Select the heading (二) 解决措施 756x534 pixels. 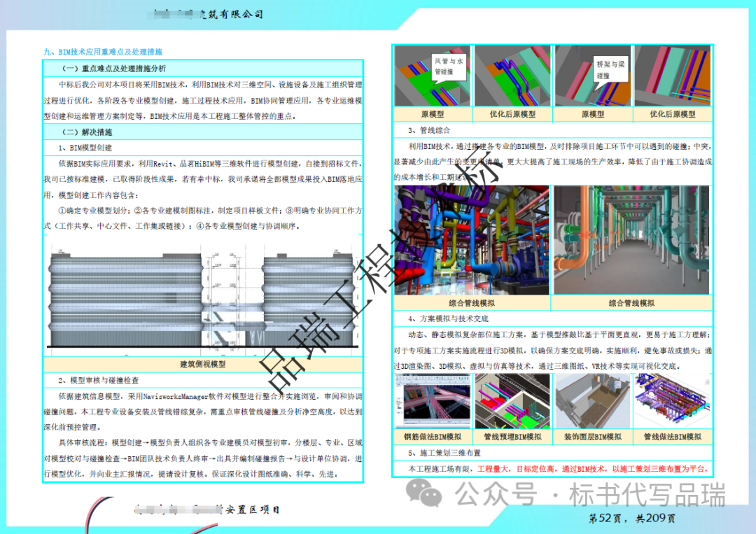point(87,132)
